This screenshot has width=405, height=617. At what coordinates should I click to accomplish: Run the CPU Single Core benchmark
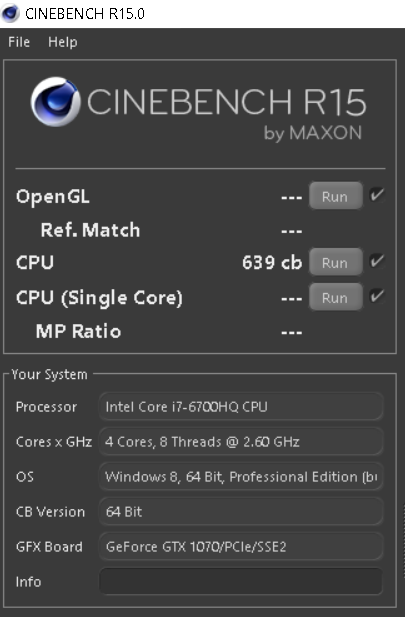click(335, 297)
